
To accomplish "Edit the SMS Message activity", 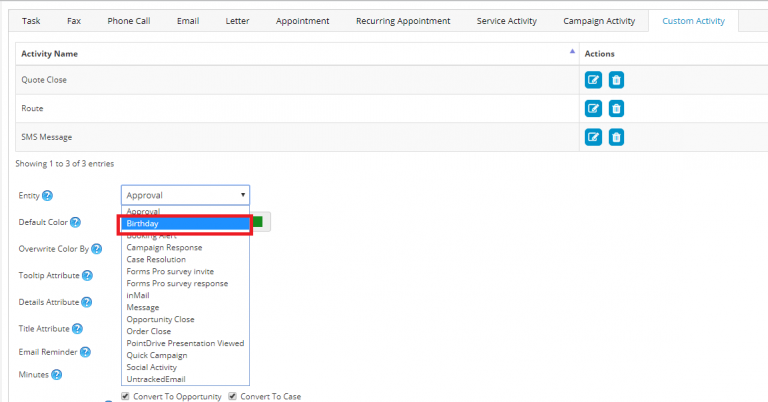I will [x=593, y=137].
